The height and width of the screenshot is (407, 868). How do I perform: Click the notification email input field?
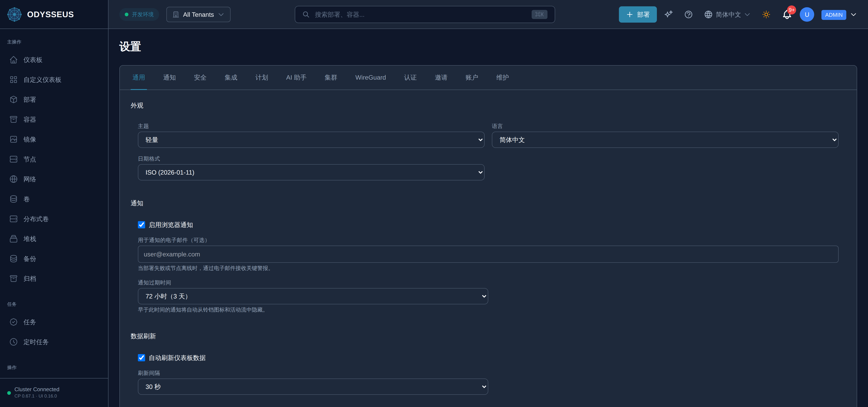pos(488,254)
